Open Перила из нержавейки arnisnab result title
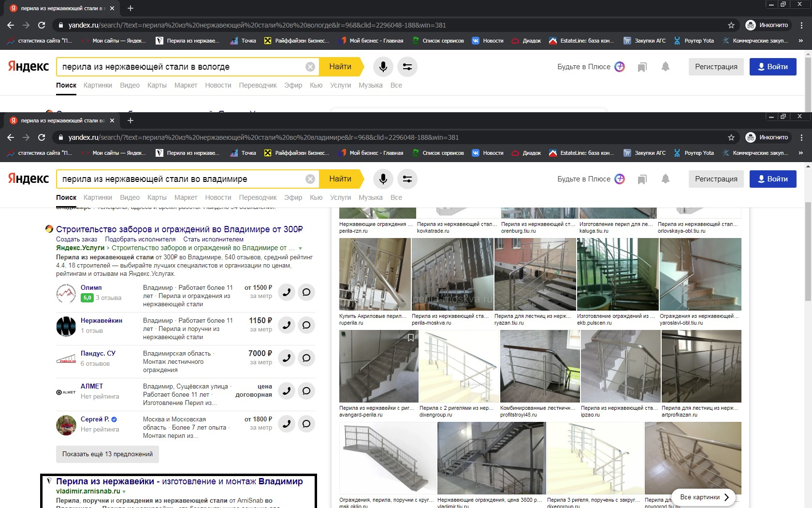 click(179, 481)
